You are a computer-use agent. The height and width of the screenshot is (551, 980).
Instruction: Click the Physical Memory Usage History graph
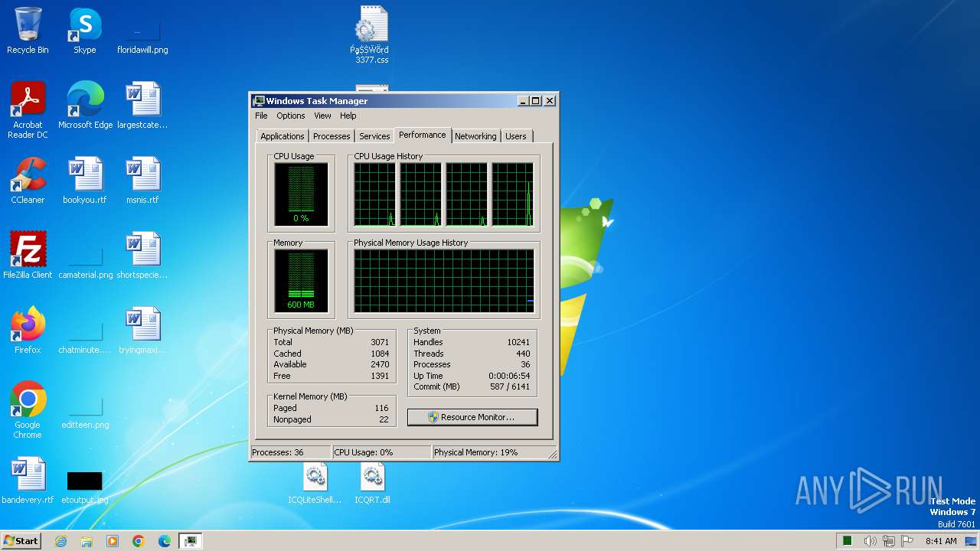coord(444,281)
